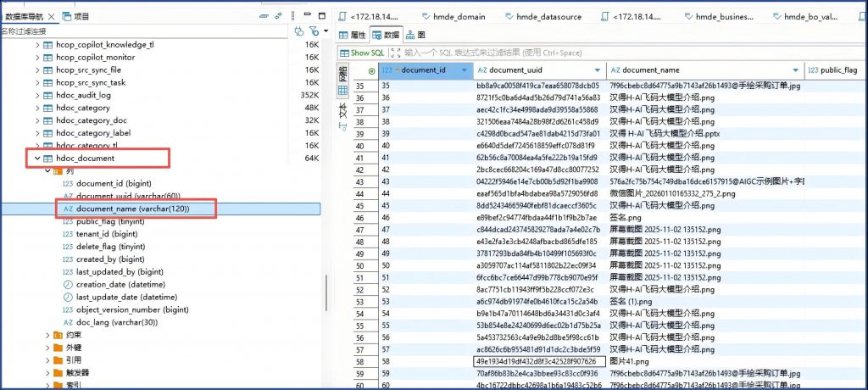Expand the 外键 foreign keys folder

47,348
